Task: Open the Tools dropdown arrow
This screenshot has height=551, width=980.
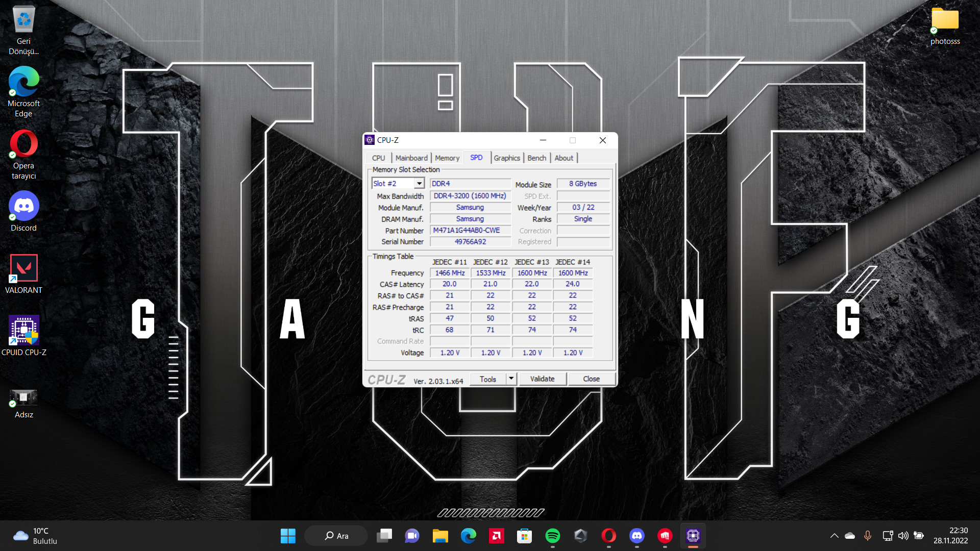Action: coord(511,379)
